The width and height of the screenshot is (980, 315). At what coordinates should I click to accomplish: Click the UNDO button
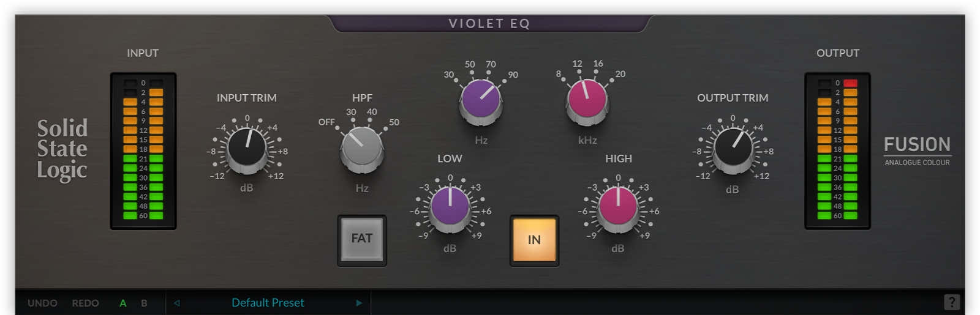tap(42, 303)
